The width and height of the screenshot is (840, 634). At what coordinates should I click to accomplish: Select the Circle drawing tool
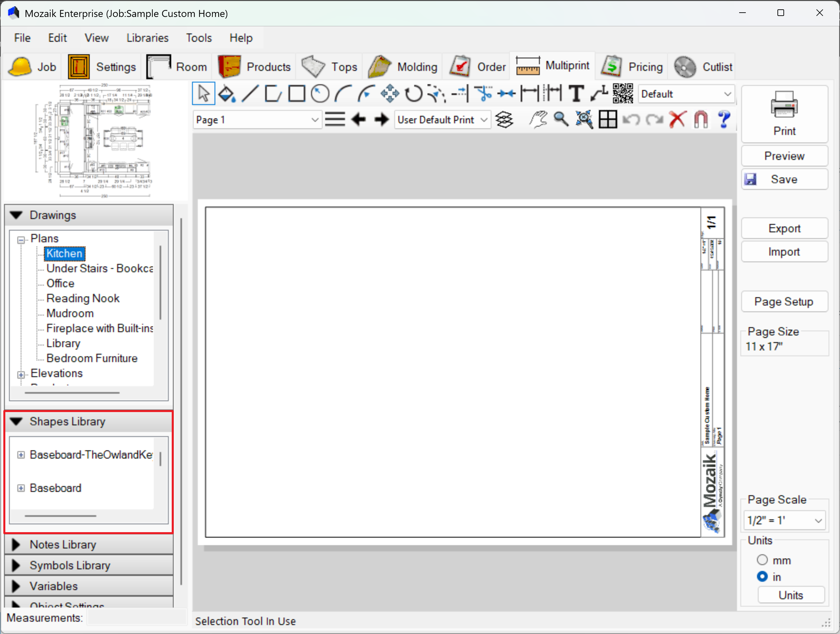point(320,94)
